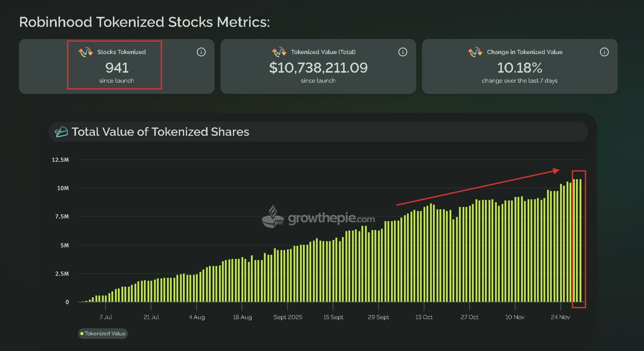This screenshot has width=644, height=351.
Task: Click the 941 stocks tokenized number
Action: 117,68
